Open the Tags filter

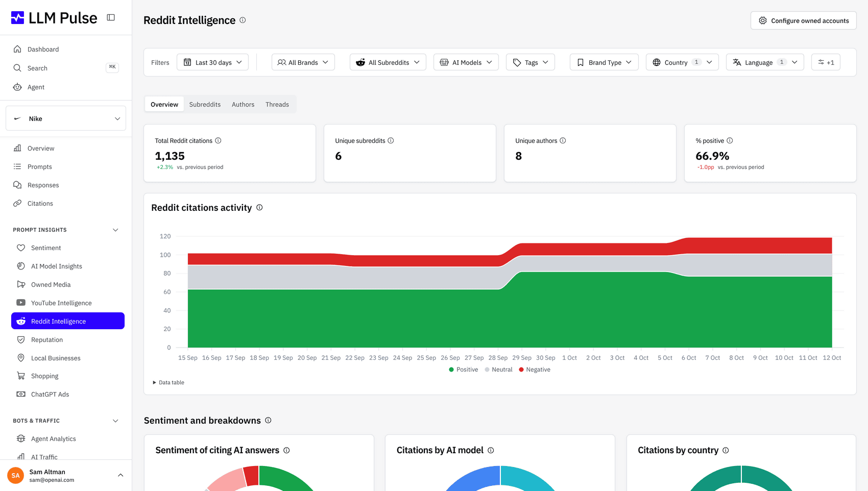click(x=531, y=62)
